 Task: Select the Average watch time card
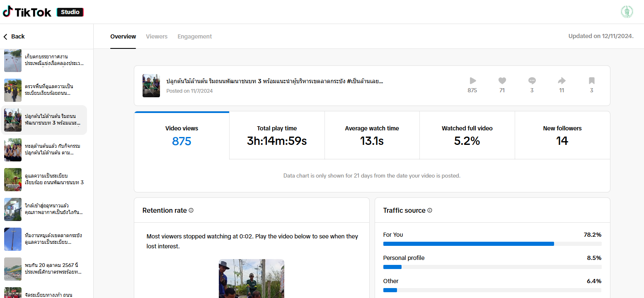click(x=372, y=135)
